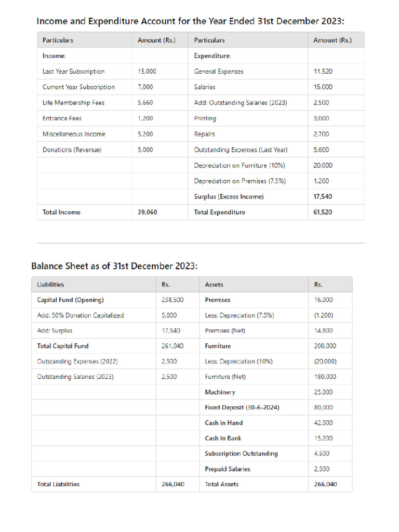This screenshot has width=399, height=532.
Task: Select the '5,600' amount
Action: 321,150
